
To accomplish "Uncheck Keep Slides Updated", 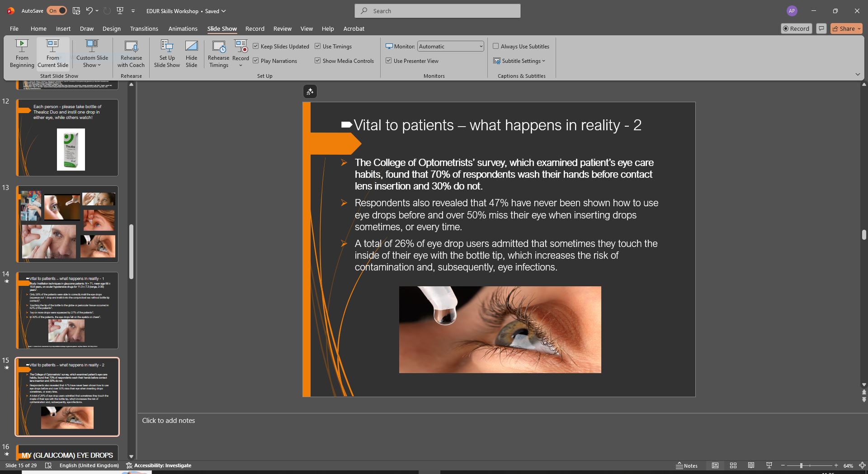I will pyautogui.click(x=256, y=46).
